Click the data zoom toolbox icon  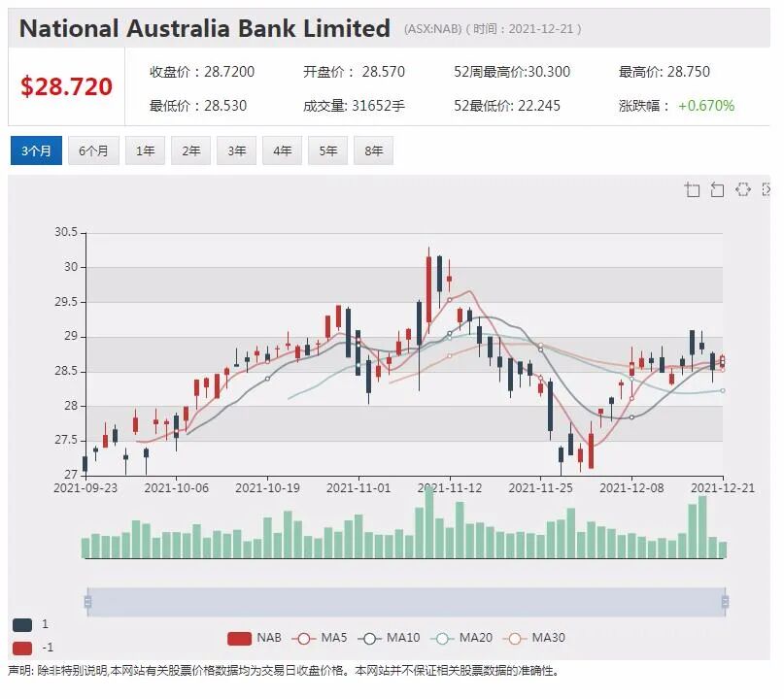tap(692, 190)
